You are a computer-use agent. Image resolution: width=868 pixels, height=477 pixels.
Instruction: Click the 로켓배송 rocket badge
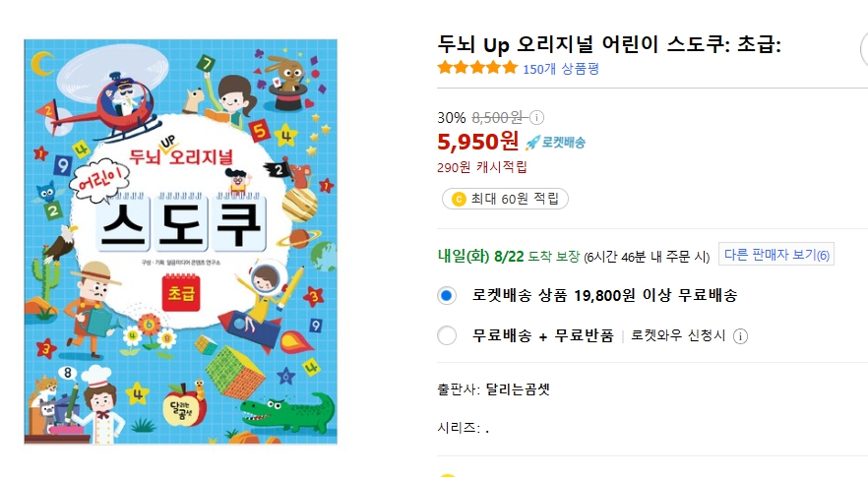coord(556,143)
